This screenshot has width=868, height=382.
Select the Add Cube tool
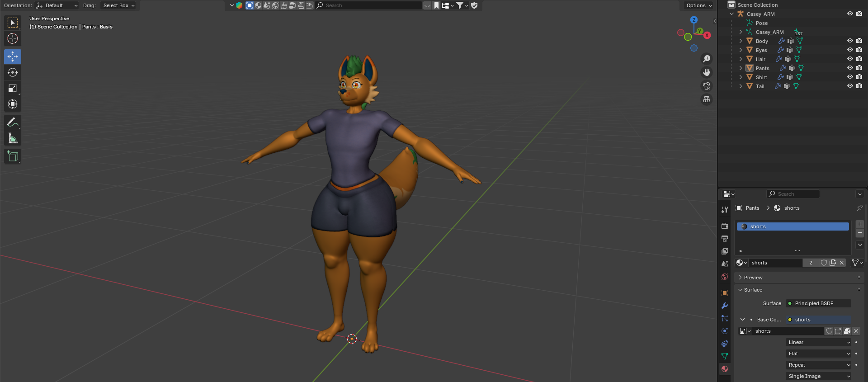13,156
